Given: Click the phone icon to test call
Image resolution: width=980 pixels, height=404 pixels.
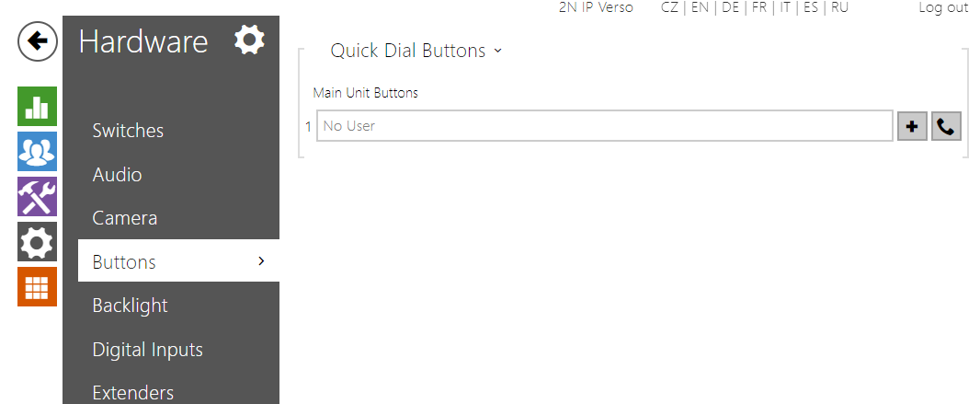Looking at the screenshot, I should tap(946, 126).
